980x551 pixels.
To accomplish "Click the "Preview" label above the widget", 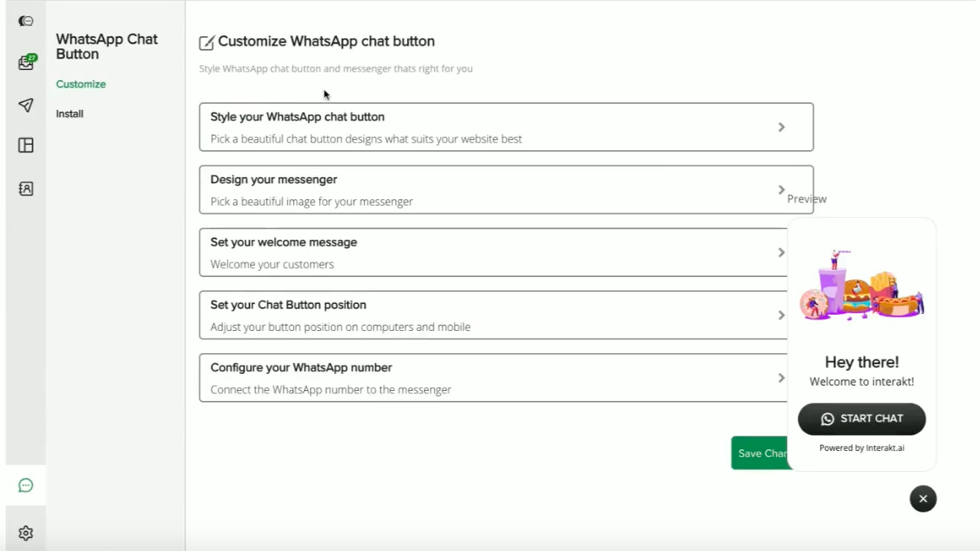I will click(807, 199).
